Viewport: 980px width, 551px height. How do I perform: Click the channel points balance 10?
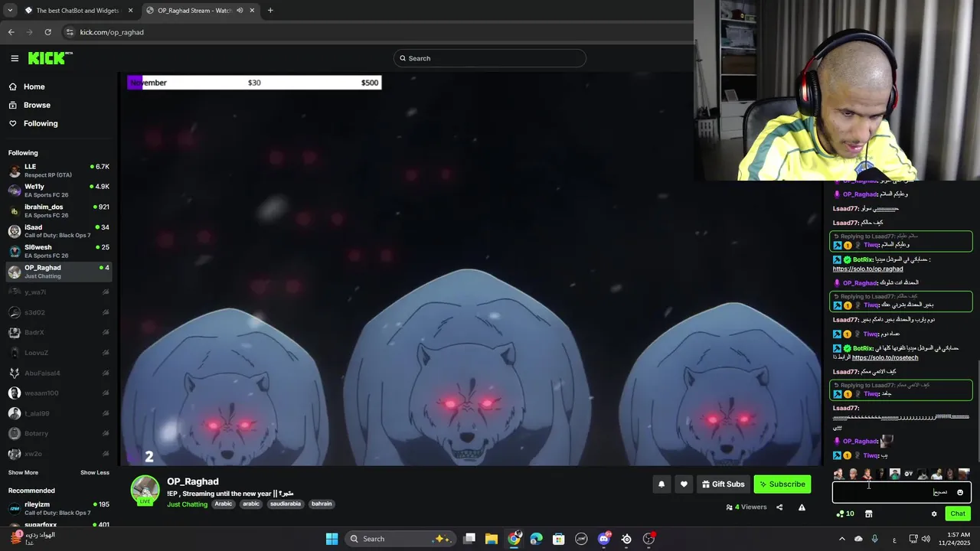point(845,514)
